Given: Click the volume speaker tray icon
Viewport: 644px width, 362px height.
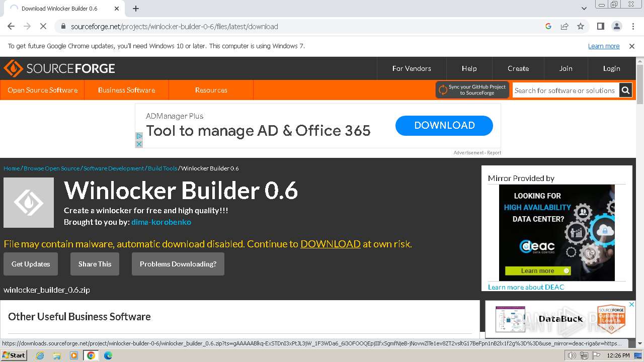Looking at the screenshot, I should [x=572, y=355].
